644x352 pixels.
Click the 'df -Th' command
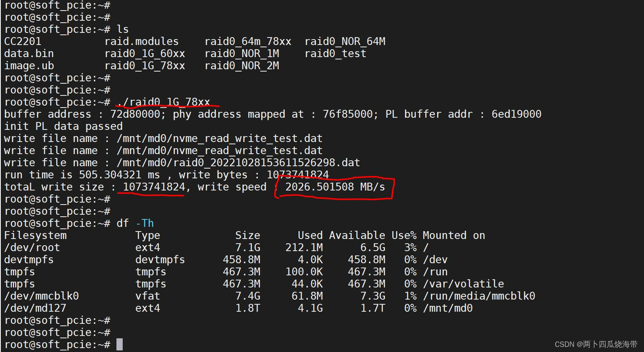[135, 223]
